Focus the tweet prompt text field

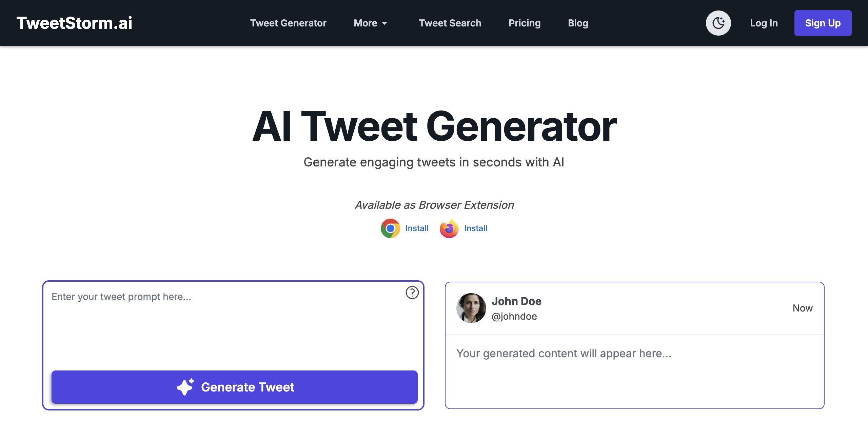pyautogui.click(x=224, y=325)
